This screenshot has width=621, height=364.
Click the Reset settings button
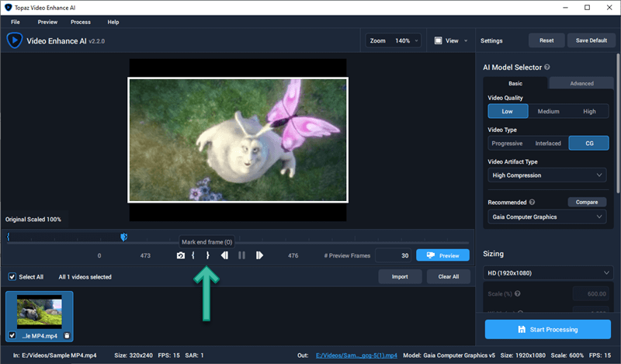tap(546, 40)
